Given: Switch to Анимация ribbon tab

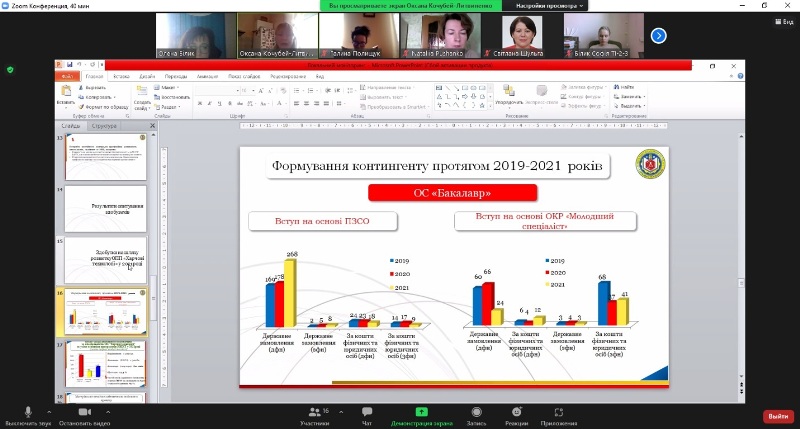Looking at the screenshot, I should click(207, 77).
